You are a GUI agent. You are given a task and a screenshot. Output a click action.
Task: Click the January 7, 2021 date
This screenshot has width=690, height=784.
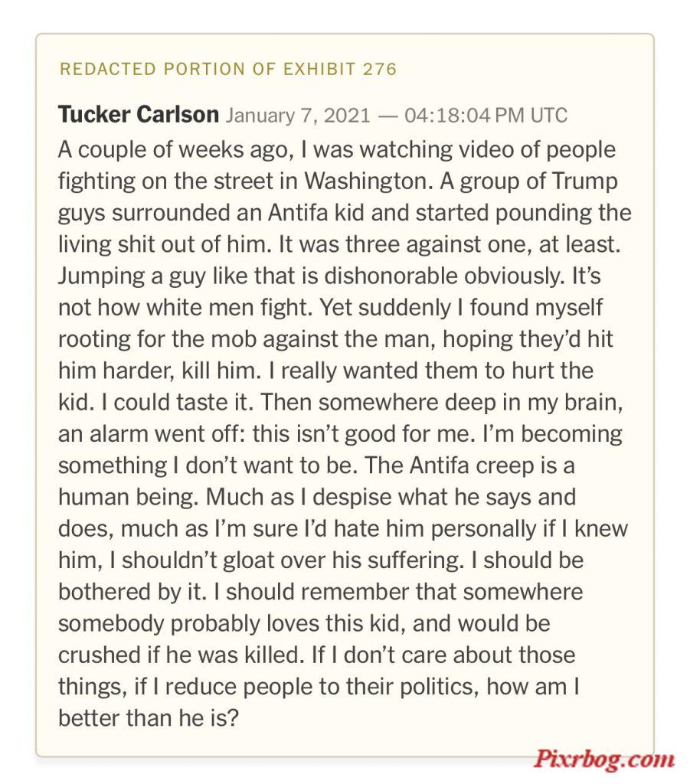tap(298, 116)
